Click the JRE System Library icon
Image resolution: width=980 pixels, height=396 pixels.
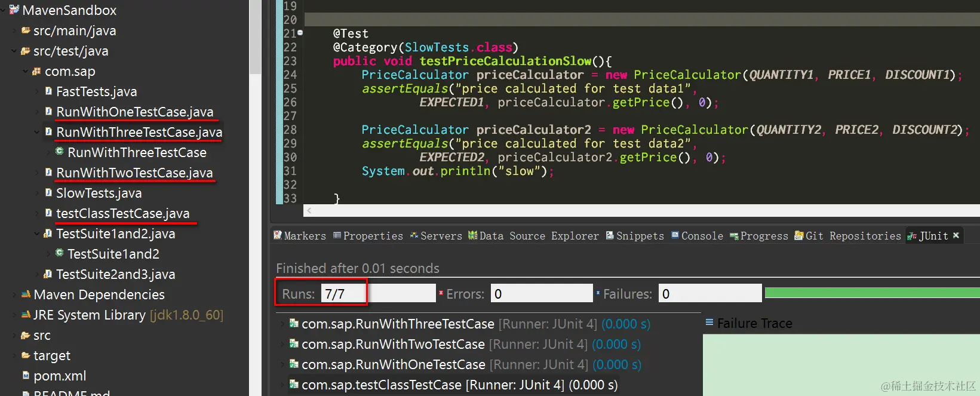tap(26, 314)
